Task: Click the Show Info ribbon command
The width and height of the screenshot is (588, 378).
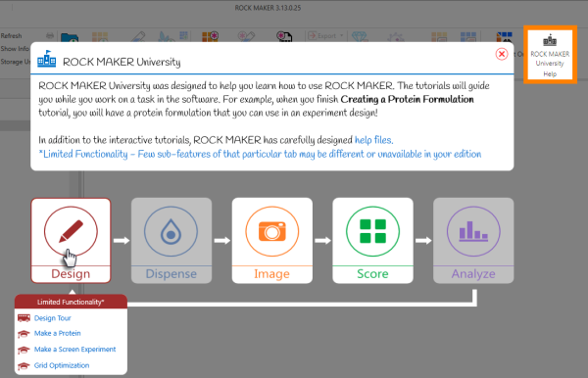Action: click(x=15, y=49)
